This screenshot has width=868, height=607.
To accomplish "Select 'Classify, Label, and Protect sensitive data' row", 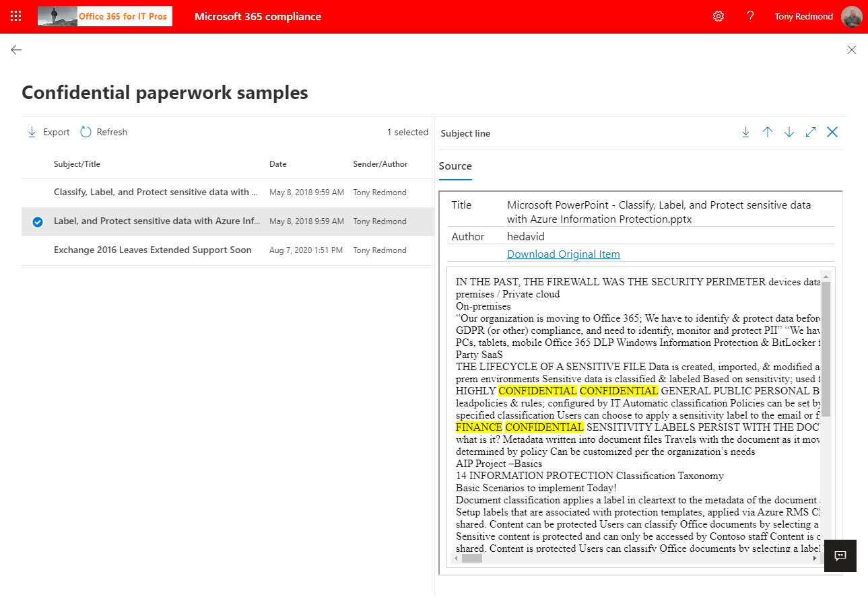I will 228,192.
